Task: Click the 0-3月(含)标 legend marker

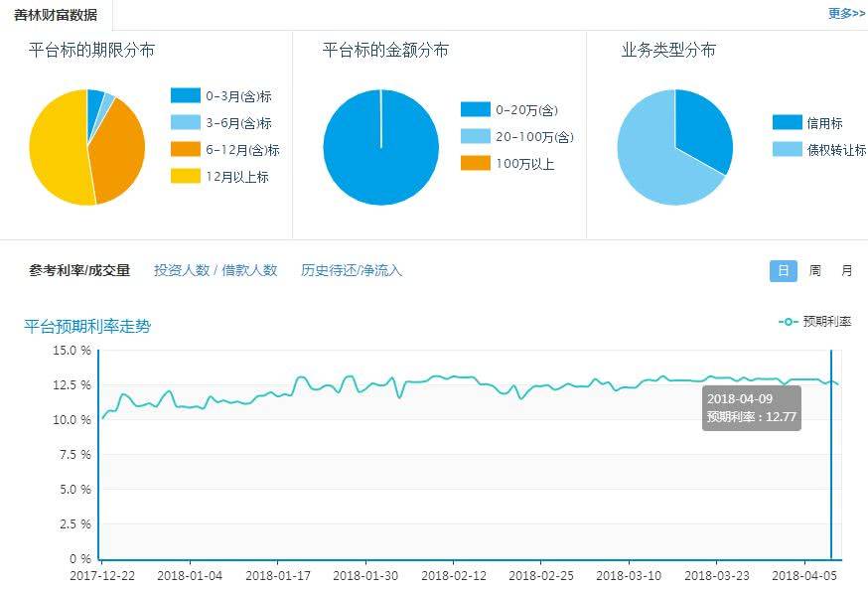Action: 185,96
